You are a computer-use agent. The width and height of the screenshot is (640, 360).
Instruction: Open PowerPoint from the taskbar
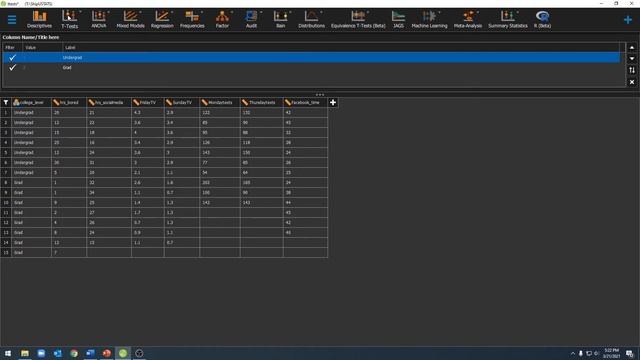[x=107, y=353]
